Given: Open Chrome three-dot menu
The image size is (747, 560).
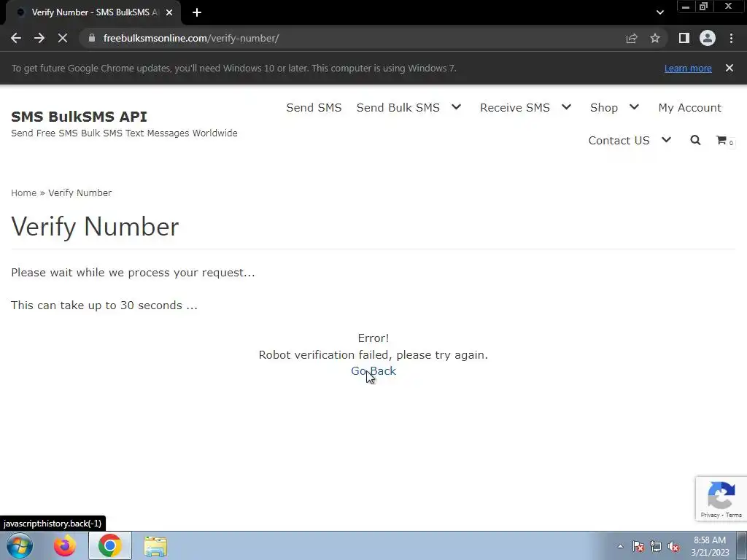Looking at the screenshot, I should pos(731,38).
